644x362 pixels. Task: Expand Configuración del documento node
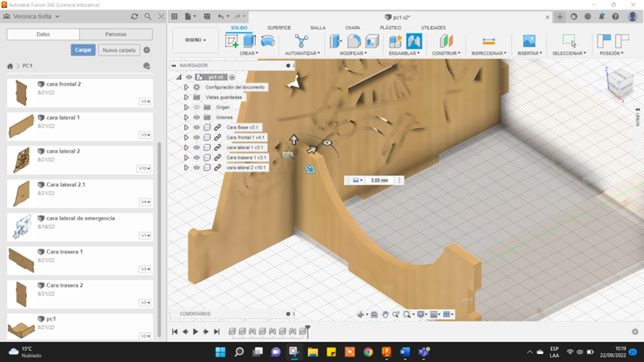[x=186, y=87]
